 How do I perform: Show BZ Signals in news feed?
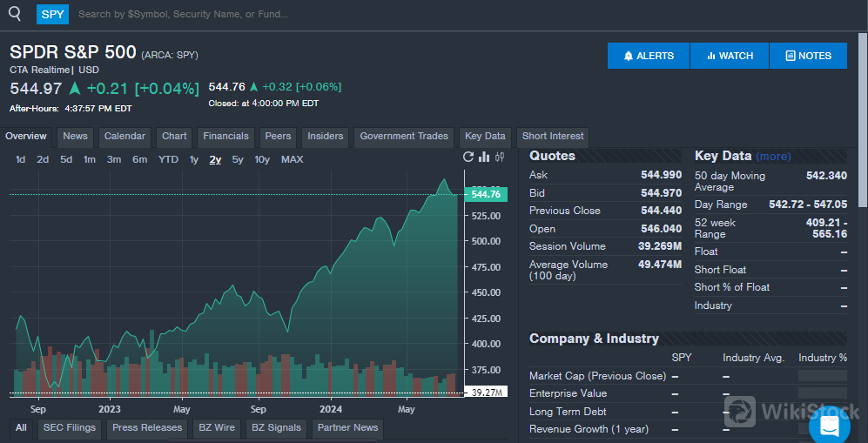tap(276, 428)
